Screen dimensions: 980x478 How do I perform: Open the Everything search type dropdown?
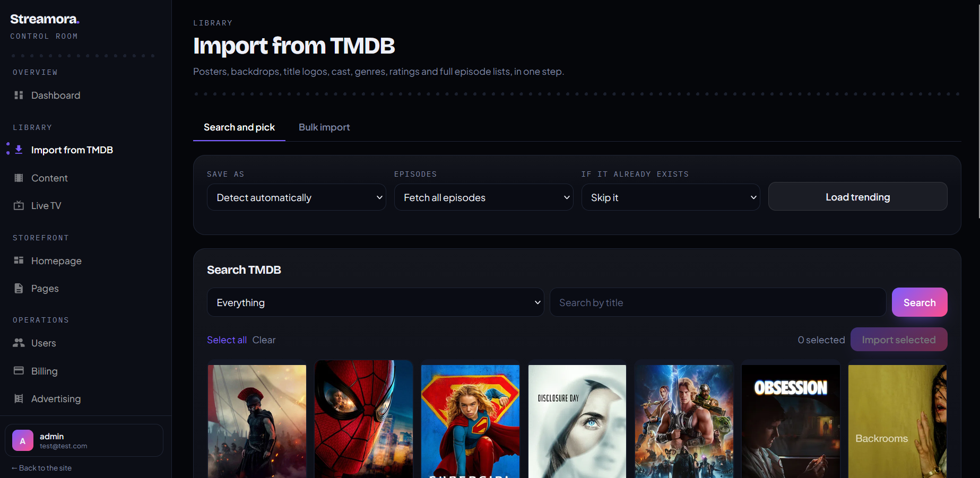tap(375, 302)
